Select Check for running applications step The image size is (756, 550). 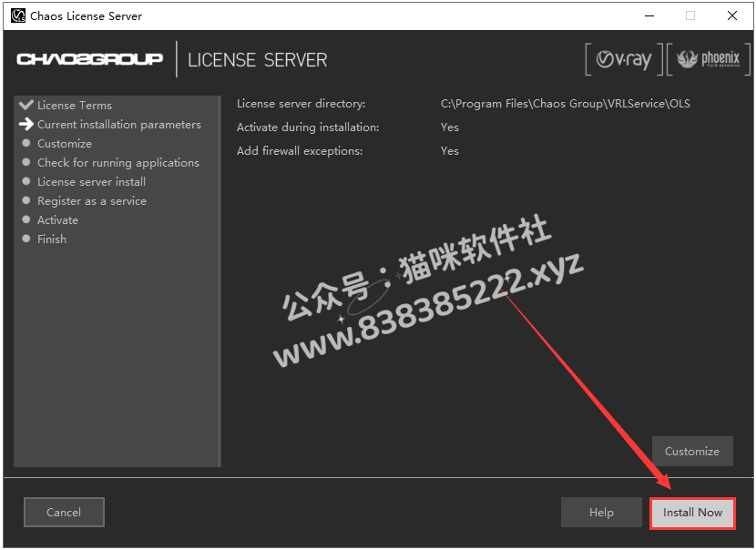(x=118, y=163)
